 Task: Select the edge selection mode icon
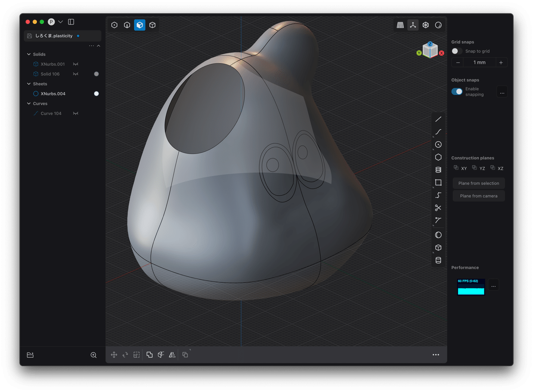click(127, 25)
